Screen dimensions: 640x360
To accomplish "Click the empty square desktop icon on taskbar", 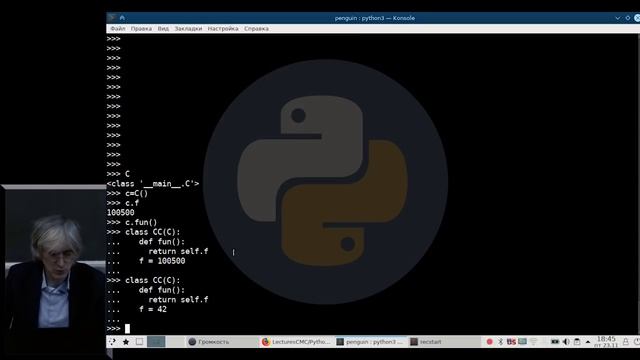I will [139, 342].
